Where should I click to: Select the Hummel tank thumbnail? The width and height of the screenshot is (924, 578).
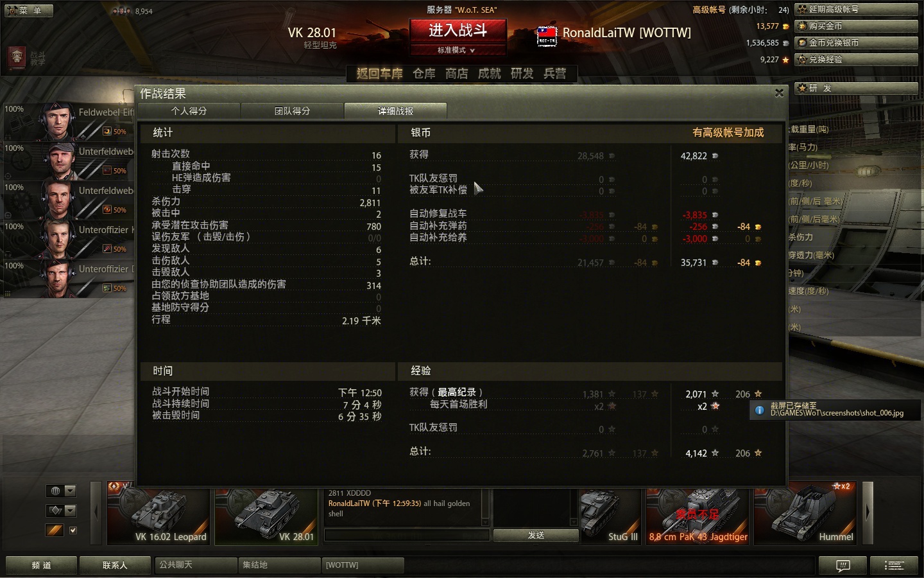(806, 515)
